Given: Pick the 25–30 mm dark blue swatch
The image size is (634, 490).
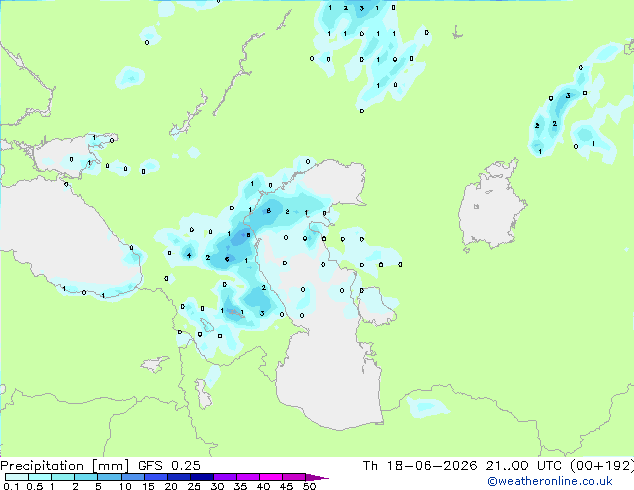Looking at the screenshot, I should (201, 477).
